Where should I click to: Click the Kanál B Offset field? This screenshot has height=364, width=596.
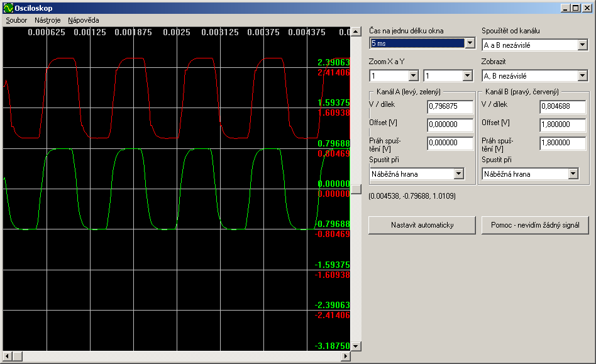click(562, 125)
